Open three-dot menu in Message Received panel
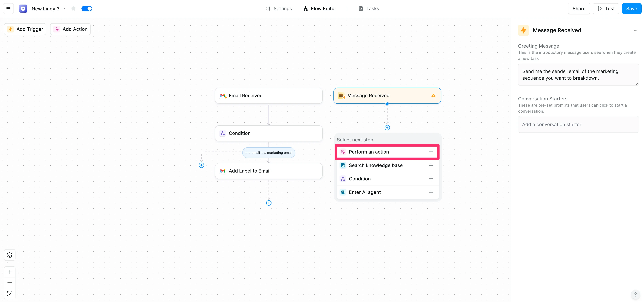 [x=635, y=30]
